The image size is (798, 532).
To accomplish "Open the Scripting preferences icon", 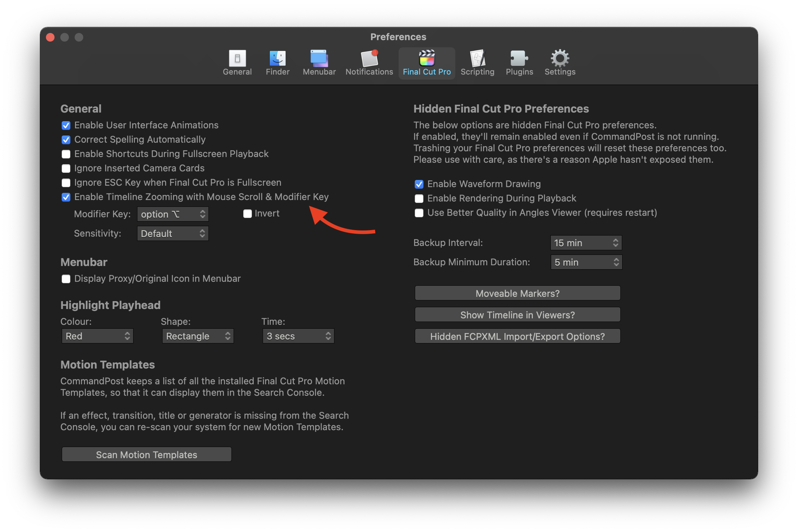I will coord(477,59).
